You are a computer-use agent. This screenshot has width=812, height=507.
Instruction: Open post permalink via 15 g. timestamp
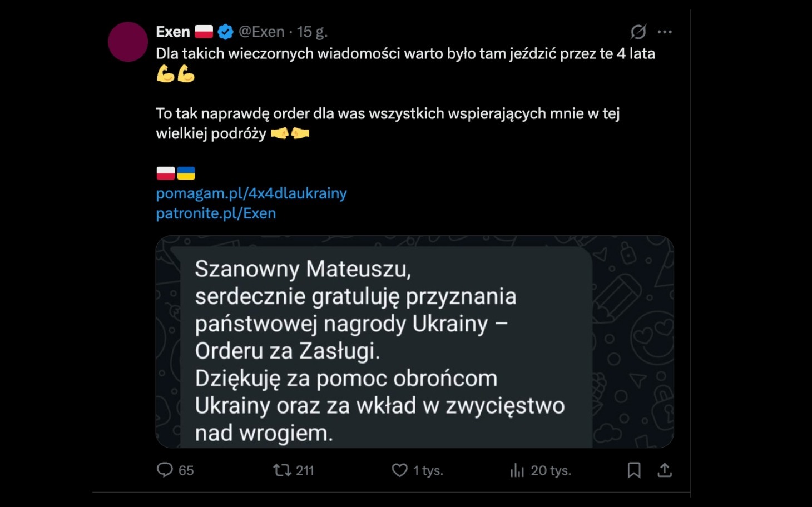tap(312, 32)
